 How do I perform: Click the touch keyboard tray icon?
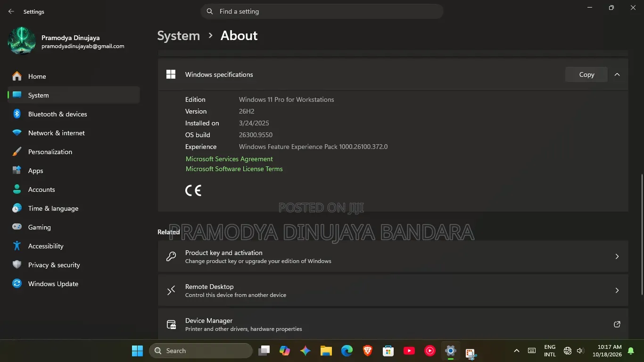click(532, 351)
